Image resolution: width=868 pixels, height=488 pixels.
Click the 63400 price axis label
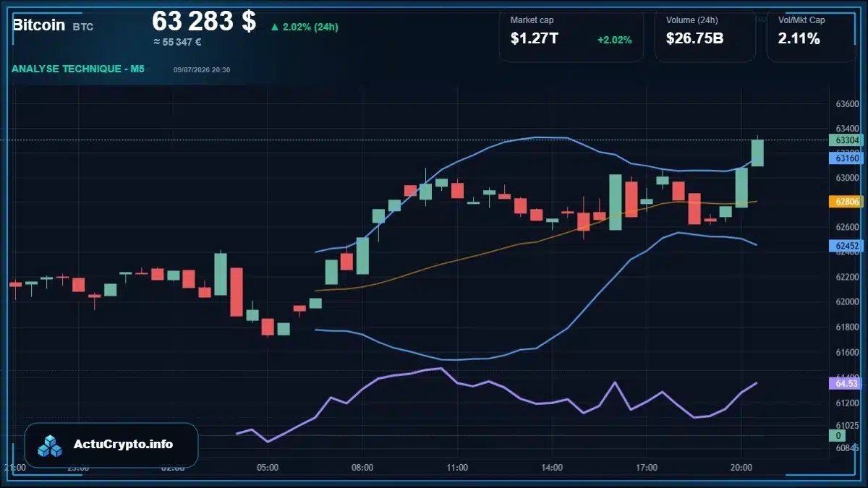coord(847,129)
